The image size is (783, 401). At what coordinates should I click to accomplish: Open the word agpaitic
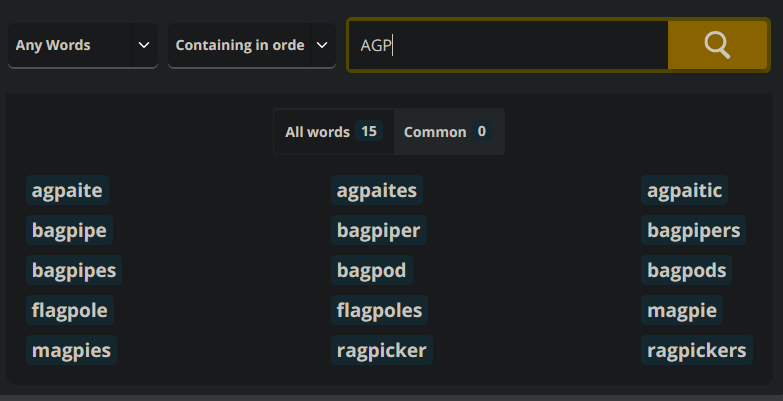click(684, 190)
